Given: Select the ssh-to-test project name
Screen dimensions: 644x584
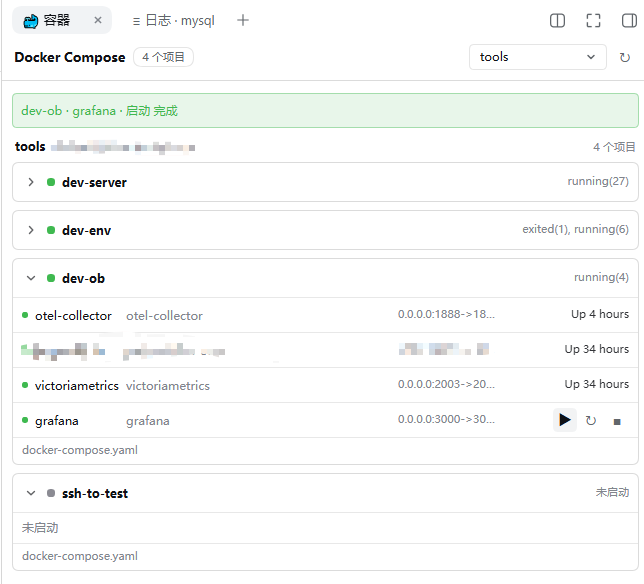Looking at the screenshot, I should 94,493.
